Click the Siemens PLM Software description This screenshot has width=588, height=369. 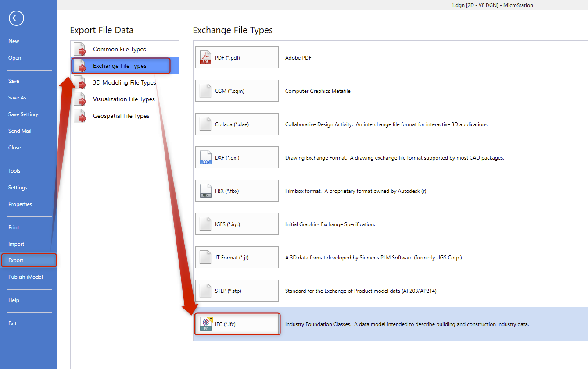(374, 258)
